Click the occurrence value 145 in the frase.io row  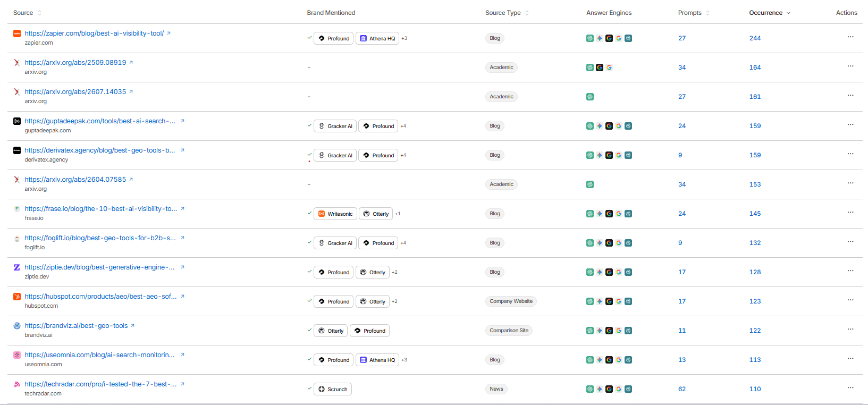pyautogui.click(x=755, y=214)
